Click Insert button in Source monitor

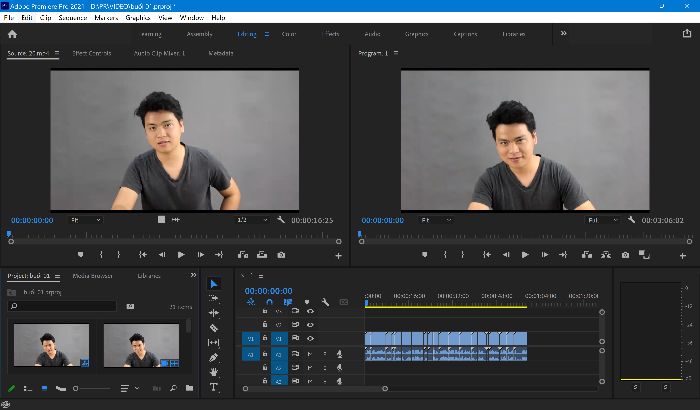(x=243, y=255)
